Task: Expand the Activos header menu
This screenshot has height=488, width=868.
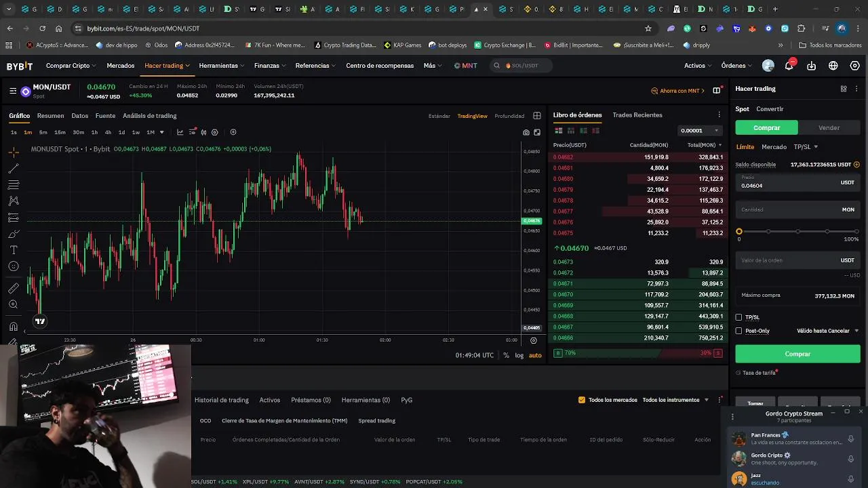Action: pyautogui.click(x=698, y=66)
